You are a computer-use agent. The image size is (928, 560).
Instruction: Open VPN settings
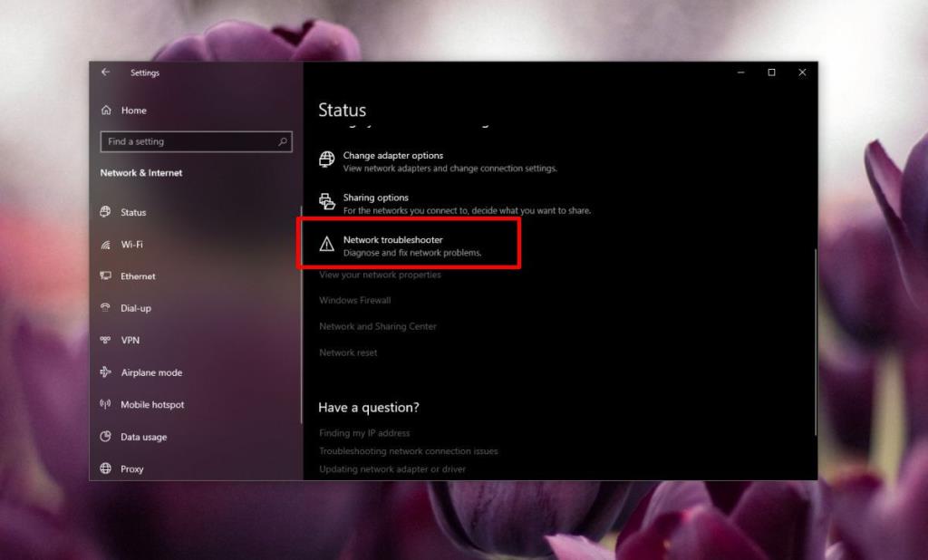[130, 340]
